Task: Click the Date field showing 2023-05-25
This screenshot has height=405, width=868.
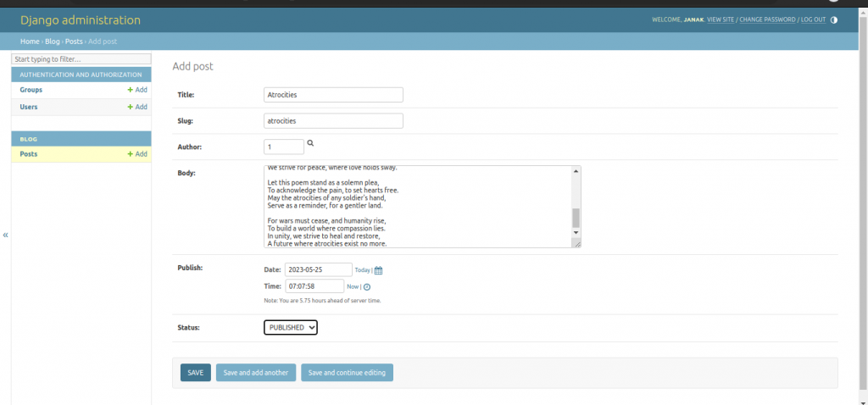Action: coord(319,269)
